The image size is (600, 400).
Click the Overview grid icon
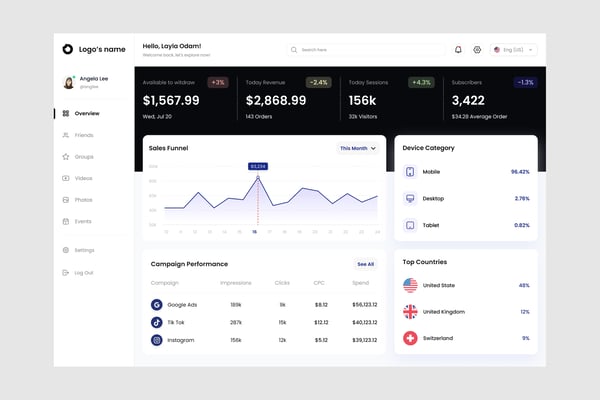66,113
